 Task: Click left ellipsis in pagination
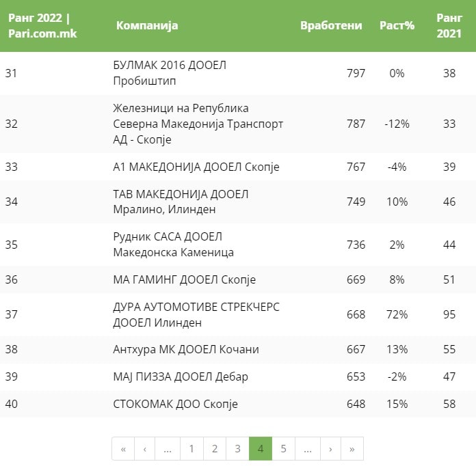168,449
